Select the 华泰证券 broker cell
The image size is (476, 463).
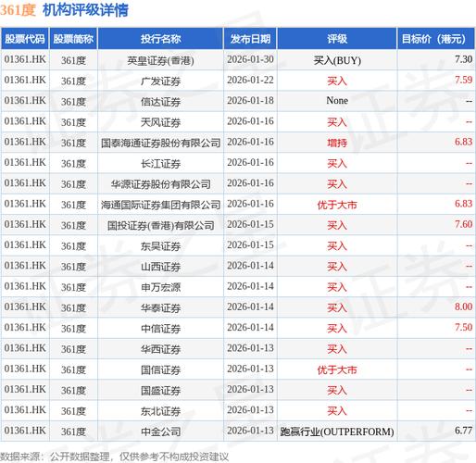click(160, 307)
